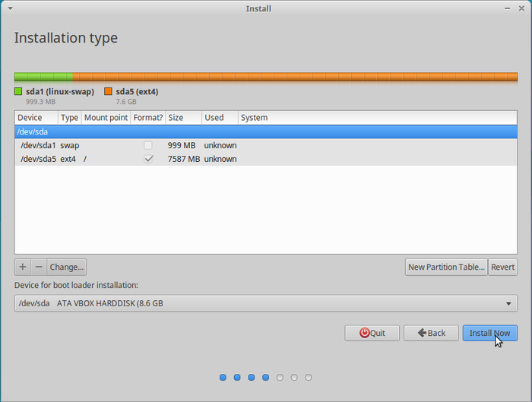Close the Install window
Viewport: 532px width, 402px height.
coord(521,8)
